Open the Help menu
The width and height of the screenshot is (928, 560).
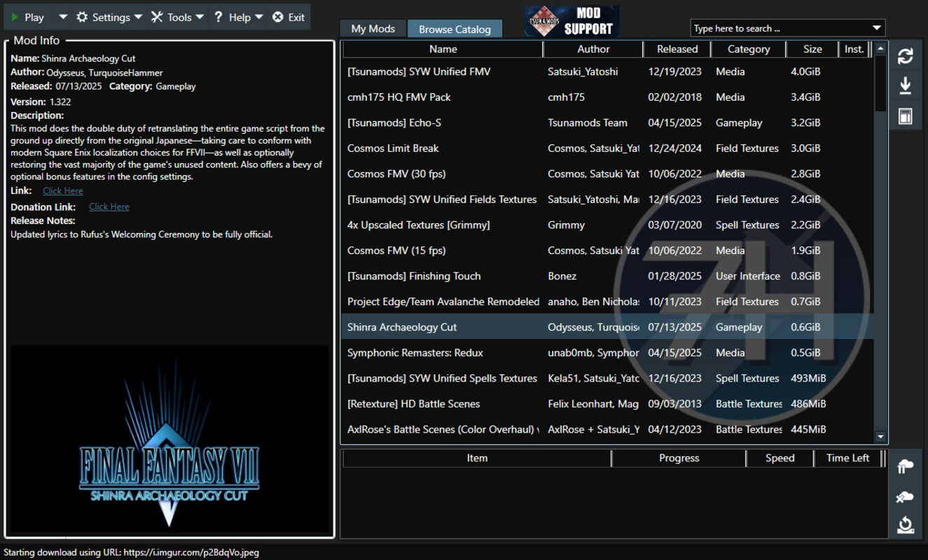(239, 17)
